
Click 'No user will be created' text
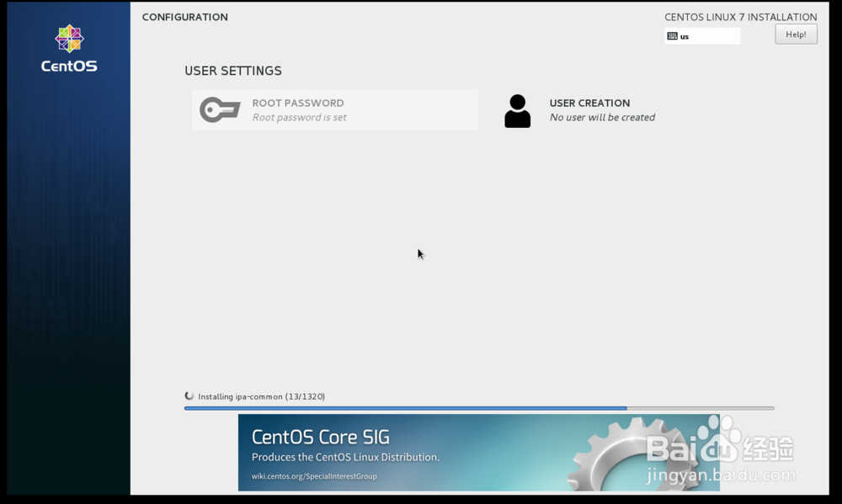tap(602, 118)
